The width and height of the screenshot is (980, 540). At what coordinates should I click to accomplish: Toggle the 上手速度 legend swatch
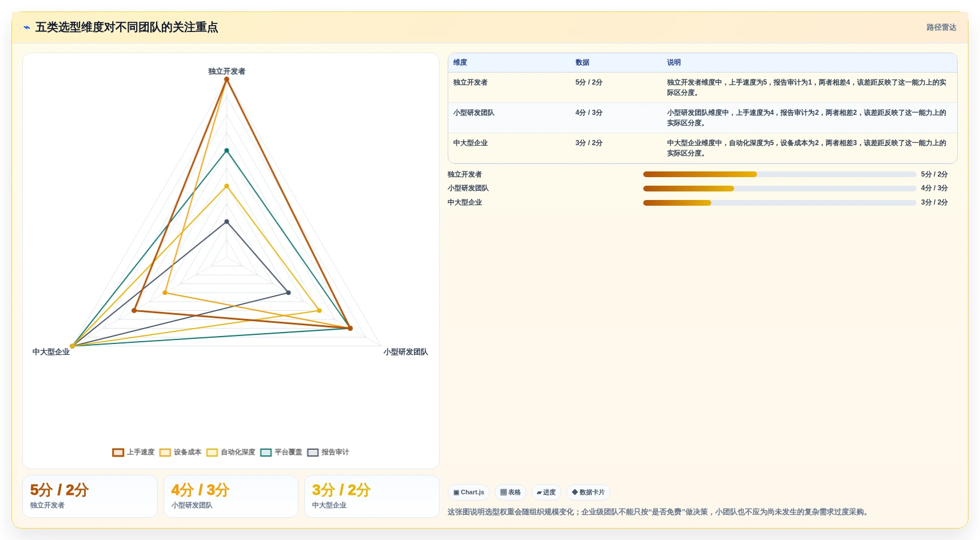pos(118,453)
